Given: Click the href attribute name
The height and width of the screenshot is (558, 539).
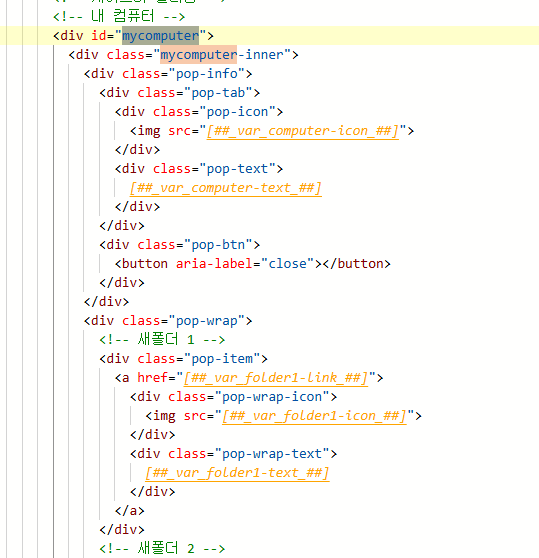Looking at the screenshot, I should click(x=153, y=378).
